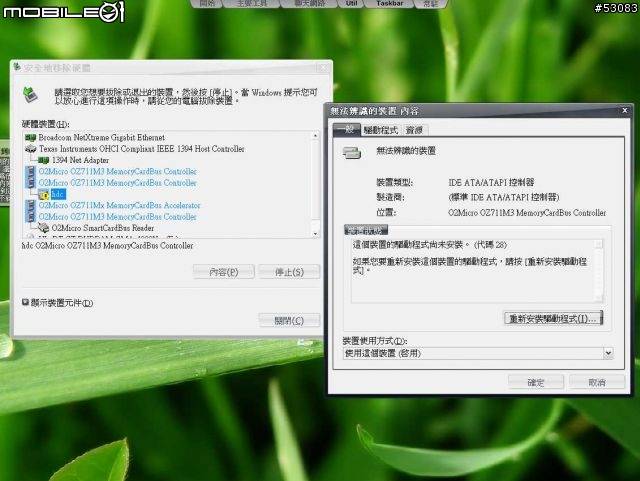This screenshot has height=481, width=640.
Task: Open the Taskbar tab in the top toolbar
Action: point(389,3)
